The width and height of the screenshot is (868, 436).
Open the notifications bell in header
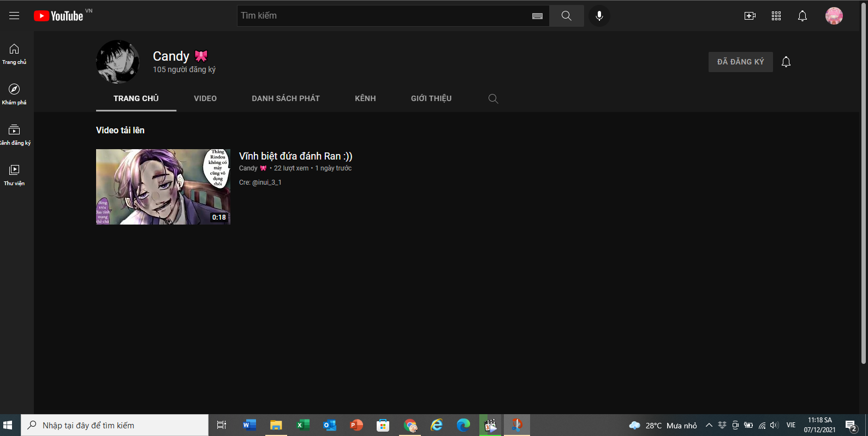[802, 16]
